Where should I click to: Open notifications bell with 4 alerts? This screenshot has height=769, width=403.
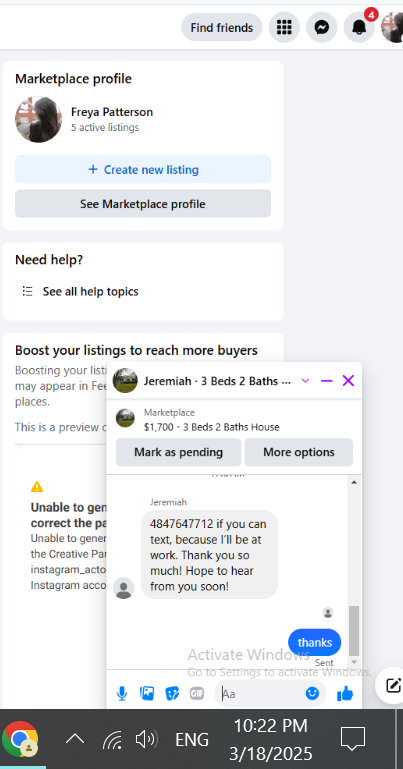[x=359, y=27]
